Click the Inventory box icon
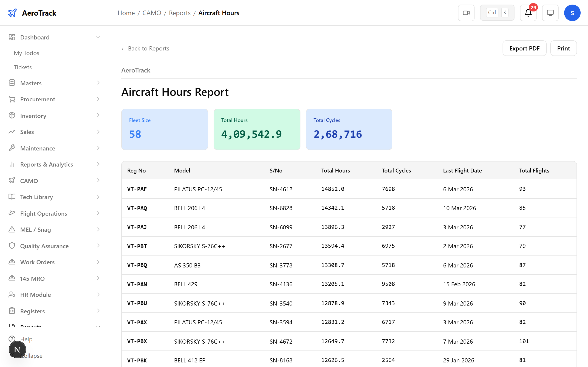 (x=12, y=116)
